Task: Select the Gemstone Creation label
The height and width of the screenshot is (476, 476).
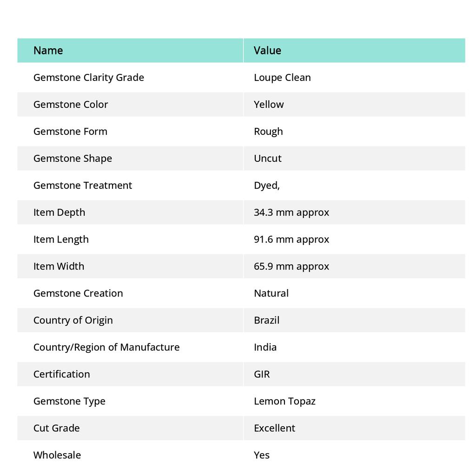Action: [78, 293]
